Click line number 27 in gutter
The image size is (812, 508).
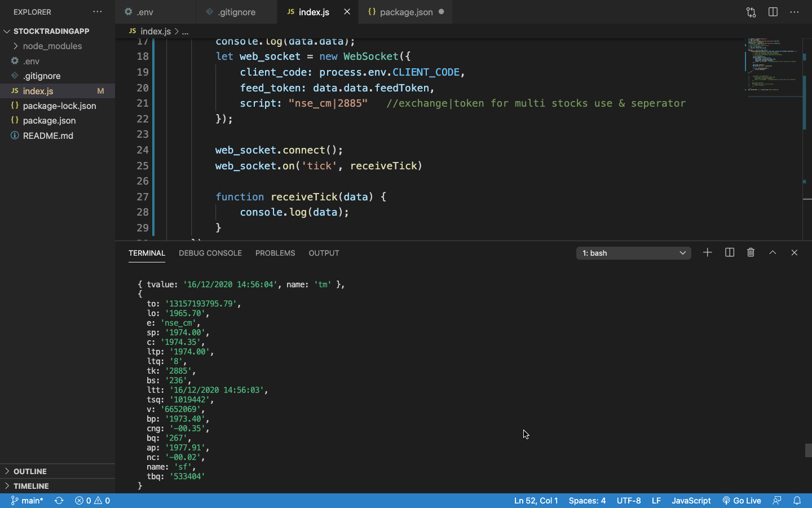[x=143, y=197]
